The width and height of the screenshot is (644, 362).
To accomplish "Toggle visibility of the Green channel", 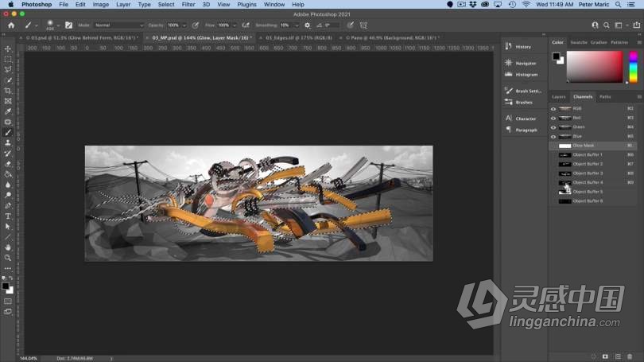I will pos(553,127).
